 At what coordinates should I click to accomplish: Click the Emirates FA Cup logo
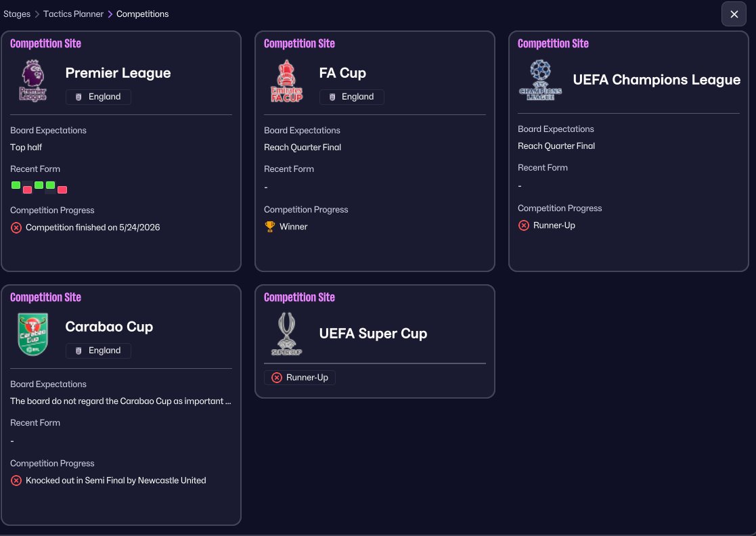point(286,81)
